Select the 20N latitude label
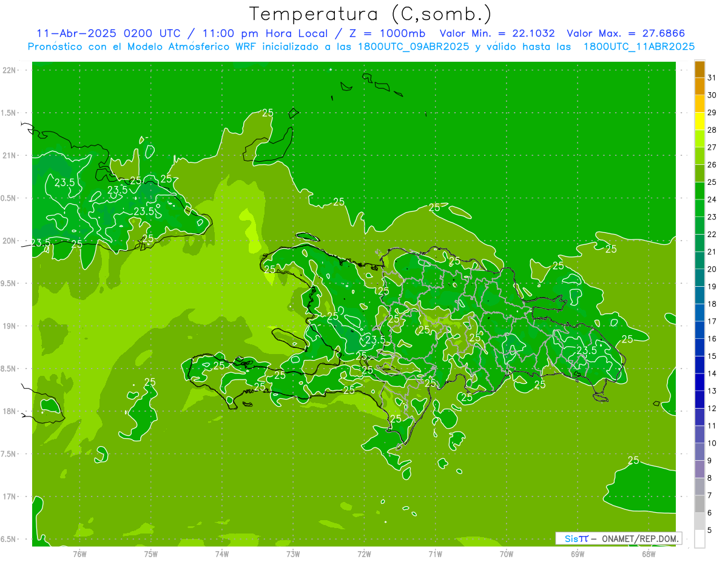 (8, 241)
